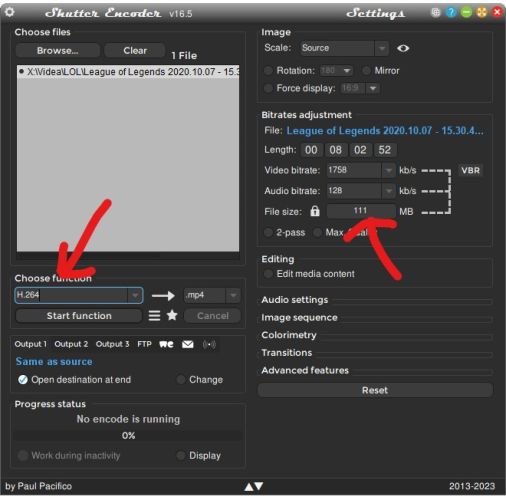Click the Length frames field 52
Image resolution: width=506 pixels, height=500 pixels.
pos(385,150)
